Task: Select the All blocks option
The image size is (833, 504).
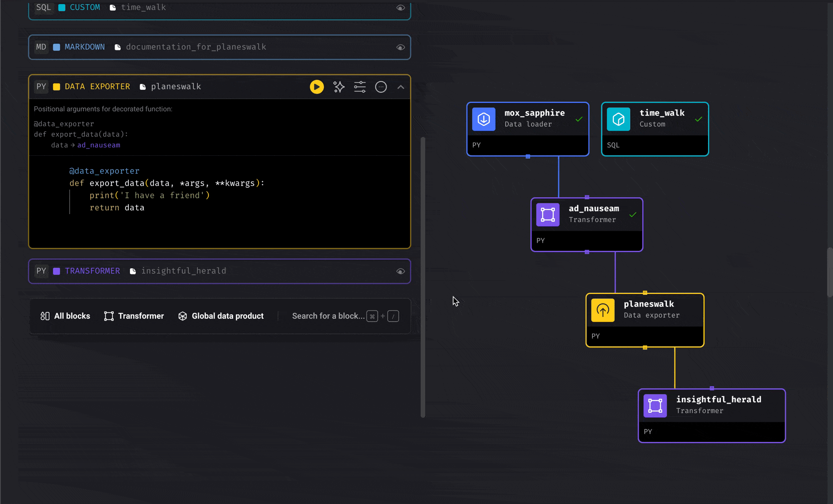Action: click(x=65, y=316)
